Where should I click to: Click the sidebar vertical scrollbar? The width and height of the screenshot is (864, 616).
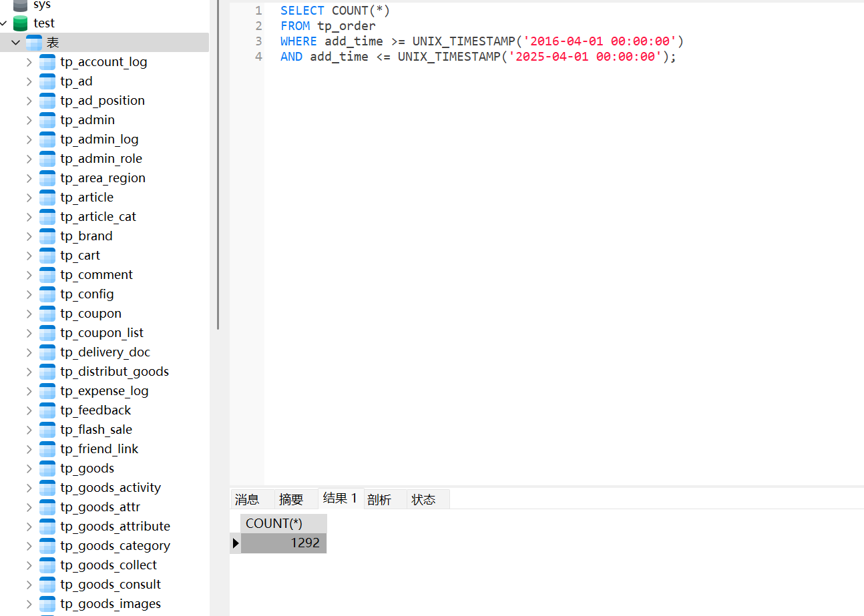pos(218,165)
